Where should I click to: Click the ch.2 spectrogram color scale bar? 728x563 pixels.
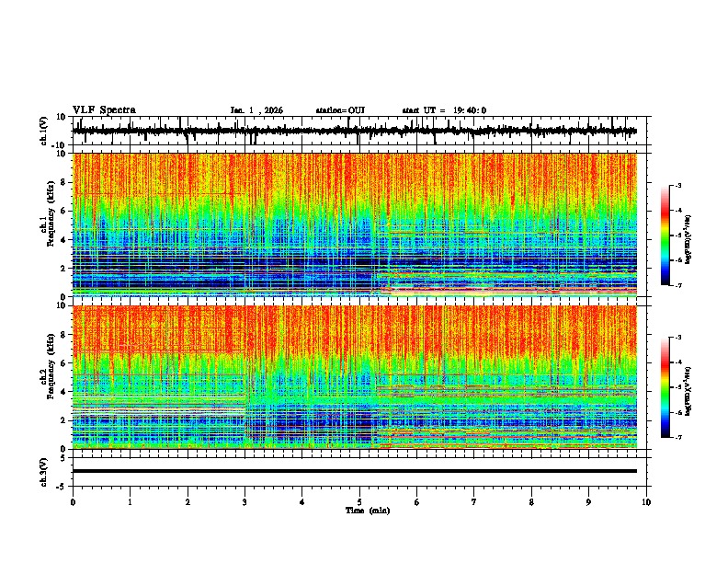[665, 387]
